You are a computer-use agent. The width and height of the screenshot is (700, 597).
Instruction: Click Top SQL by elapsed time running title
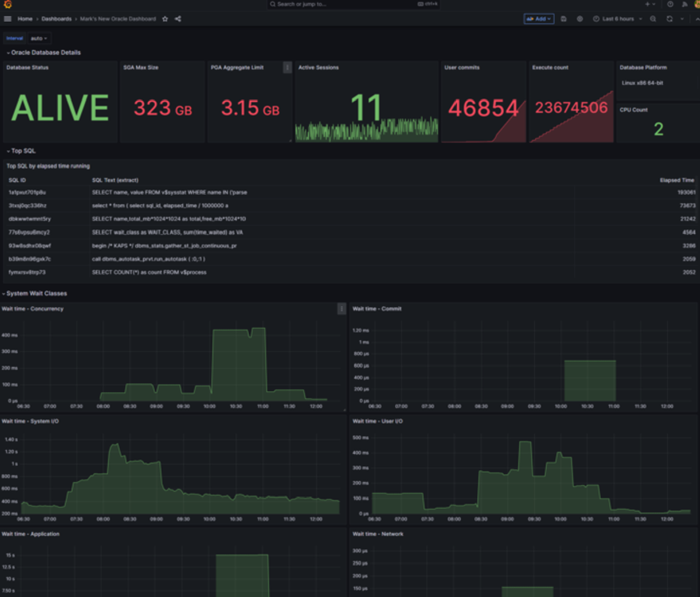click(x=48, y=166)
